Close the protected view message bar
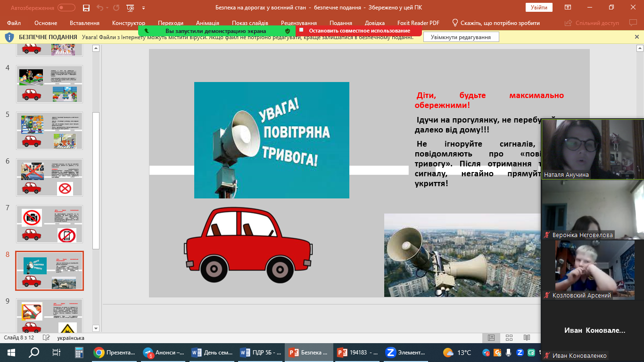 pos(637,37)
